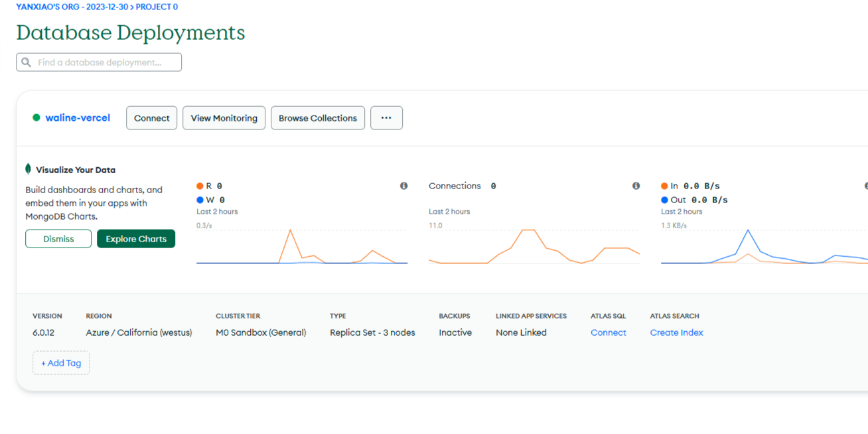Open View Monitoring

(x=224, y=118)
